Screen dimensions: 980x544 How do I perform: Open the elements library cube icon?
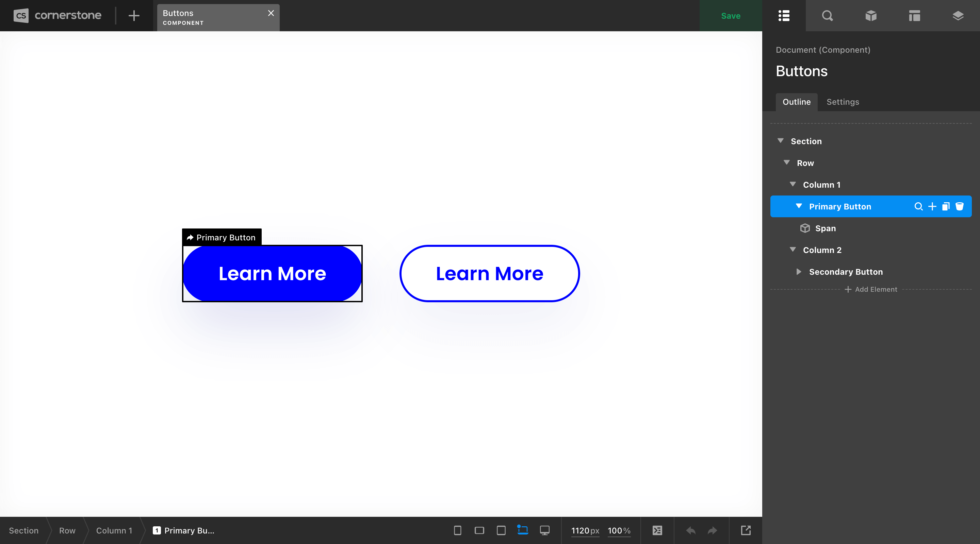(871, 16)
